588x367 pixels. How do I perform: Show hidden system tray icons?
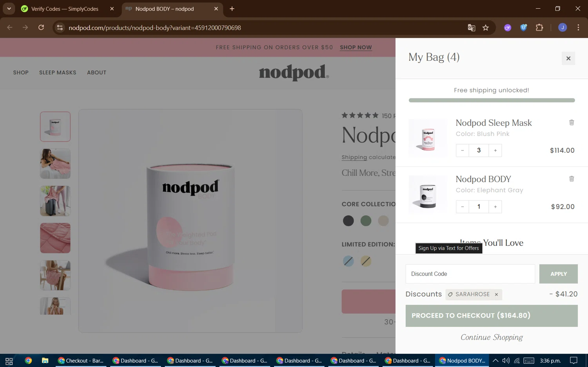pos(495,361)
